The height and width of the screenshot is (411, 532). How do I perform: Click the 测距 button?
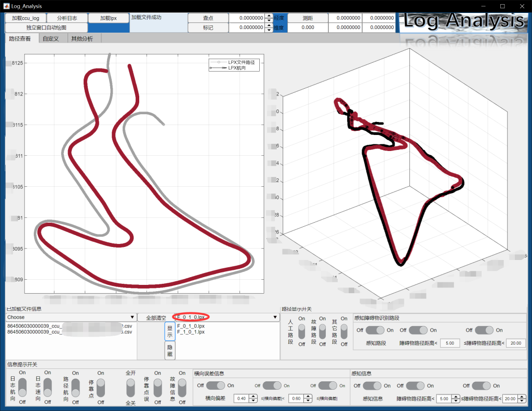(308, 18)
